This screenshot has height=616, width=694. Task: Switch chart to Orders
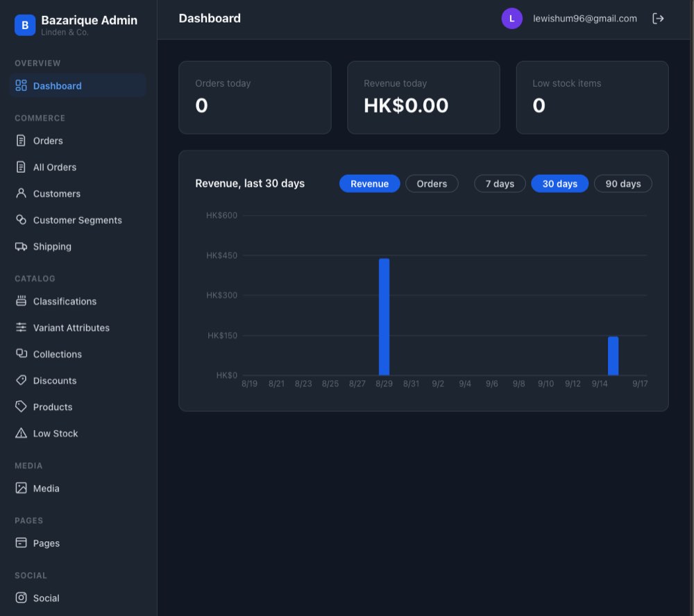(x=432, y=184)
